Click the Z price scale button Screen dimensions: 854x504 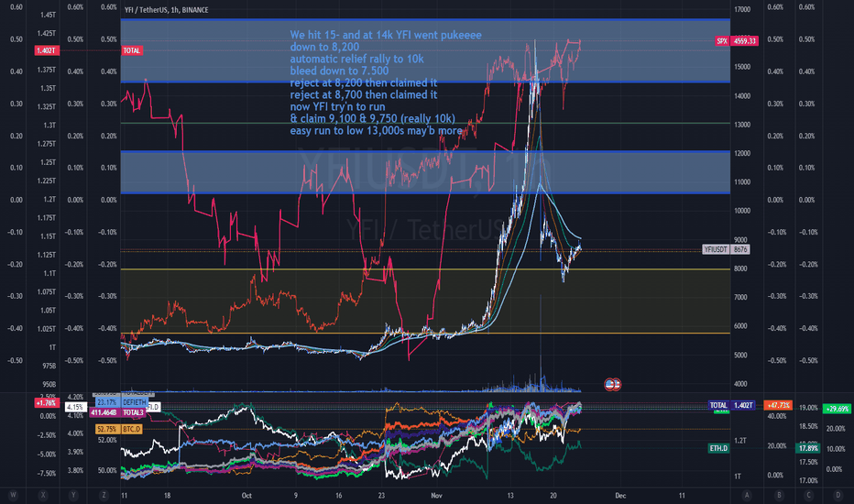coord(104,495)
